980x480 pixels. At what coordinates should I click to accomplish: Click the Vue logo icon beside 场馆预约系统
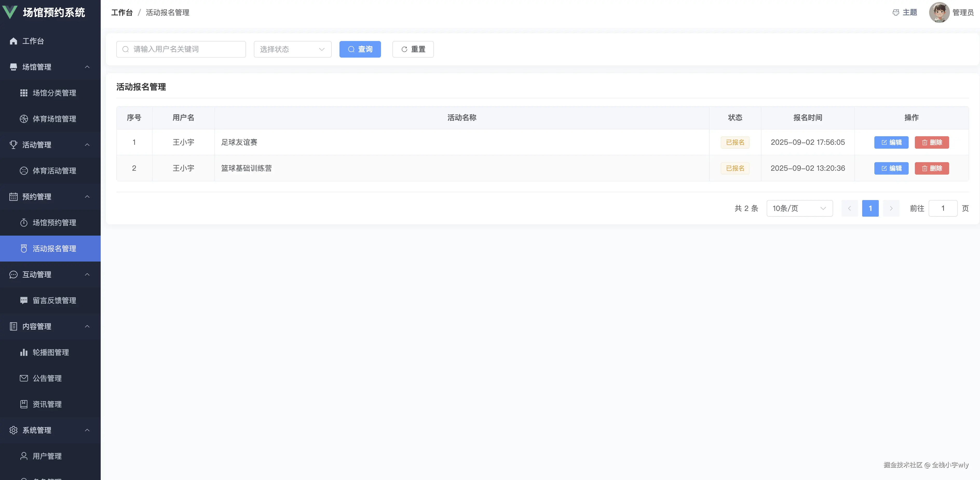10,12
